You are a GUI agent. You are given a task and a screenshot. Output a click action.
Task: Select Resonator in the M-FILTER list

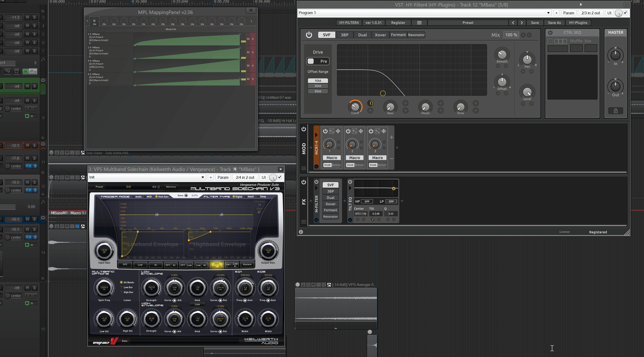click(330, 217)
